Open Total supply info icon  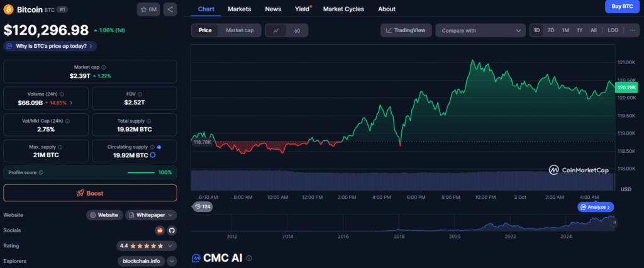pos(148,121)
